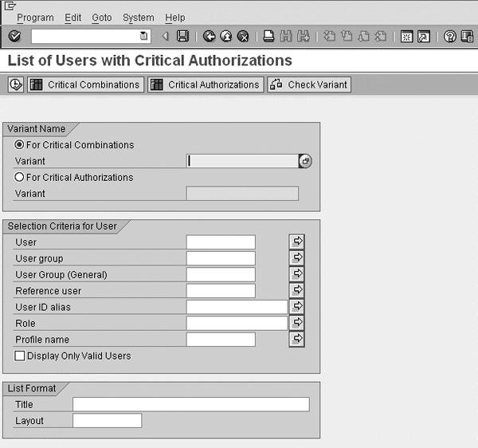This screenshot has height=448, width=478.
Task: Open value help for Variant field
Action: tap(305, 161)
